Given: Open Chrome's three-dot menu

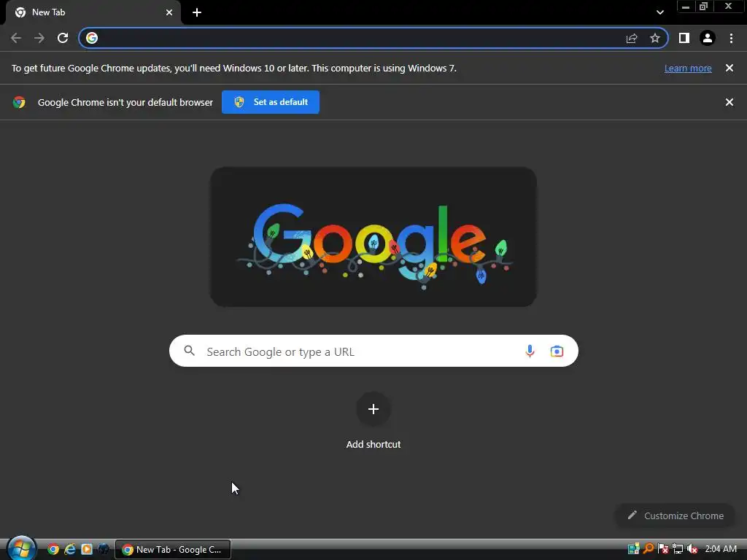Looking at the screenshot, I should 731,38.
